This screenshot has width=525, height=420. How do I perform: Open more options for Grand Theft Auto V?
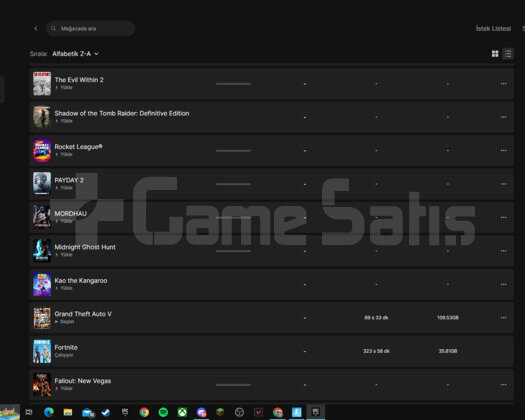[x=503, y=318]
